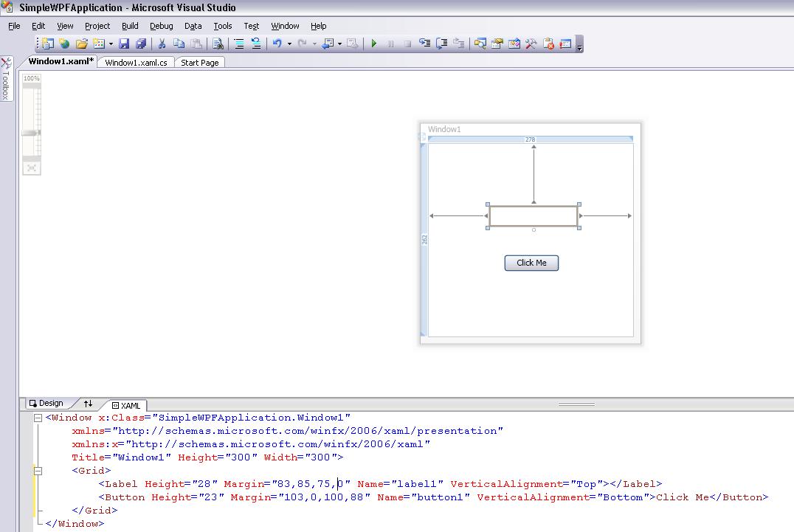
Task: Click the designer zoom slider handle
Action: 31,133
